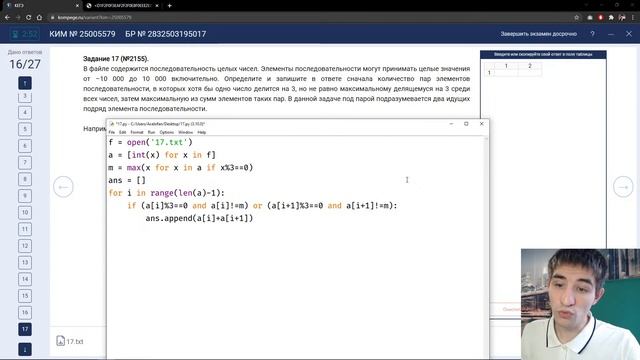
Task: Click Завершить экзамен досрочно button
Action: pyautogui.click(x=538, y=34)
